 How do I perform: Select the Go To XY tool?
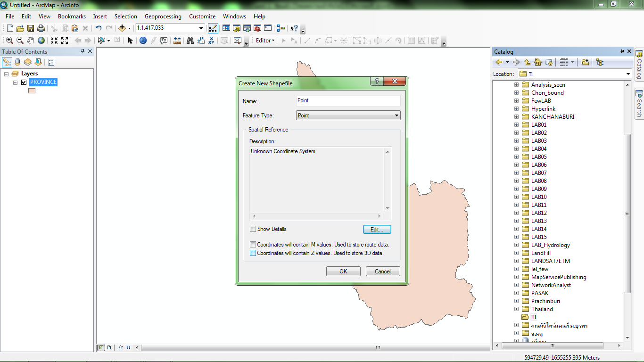click(211, 40)
